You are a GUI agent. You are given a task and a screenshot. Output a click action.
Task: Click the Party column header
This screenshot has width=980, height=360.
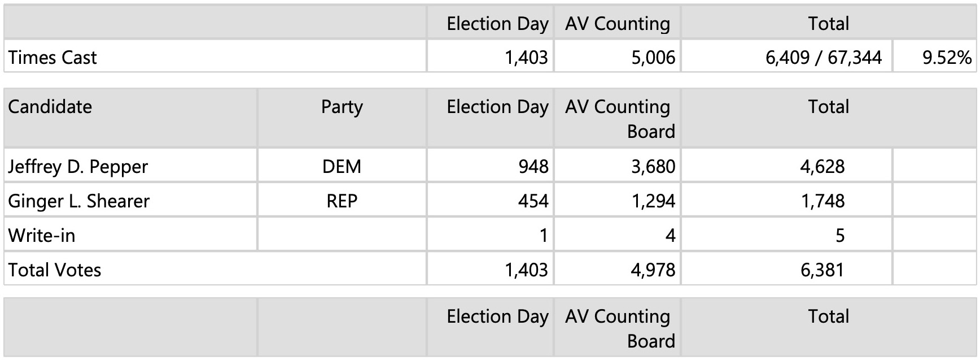(x=342, y=107)
